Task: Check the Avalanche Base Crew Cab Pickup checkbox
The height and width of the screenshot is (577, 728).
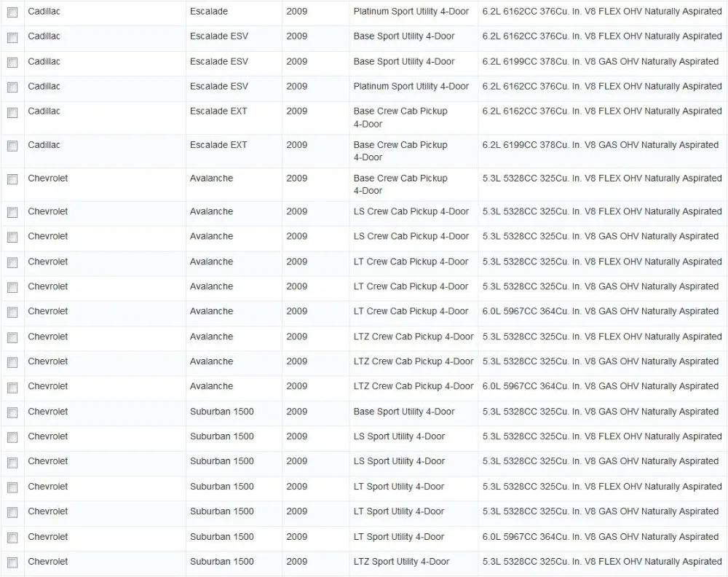Action: [x=12, y=179]
